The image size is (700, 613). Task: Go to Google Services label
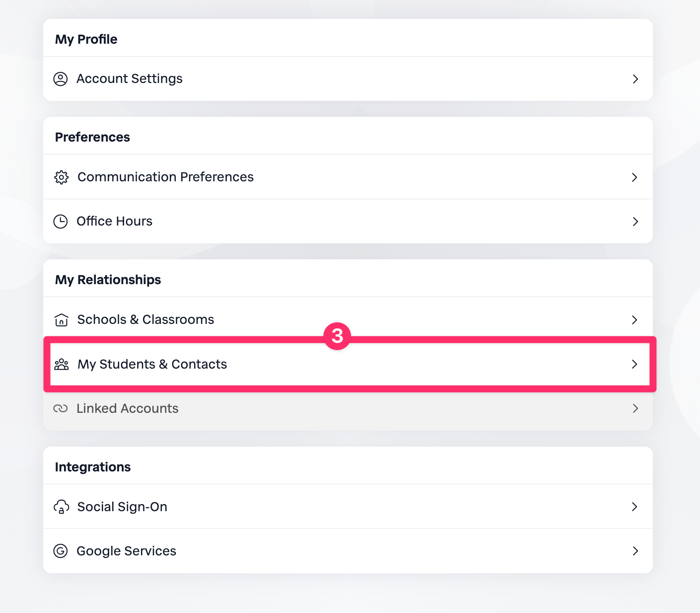[x=126, y=551]
